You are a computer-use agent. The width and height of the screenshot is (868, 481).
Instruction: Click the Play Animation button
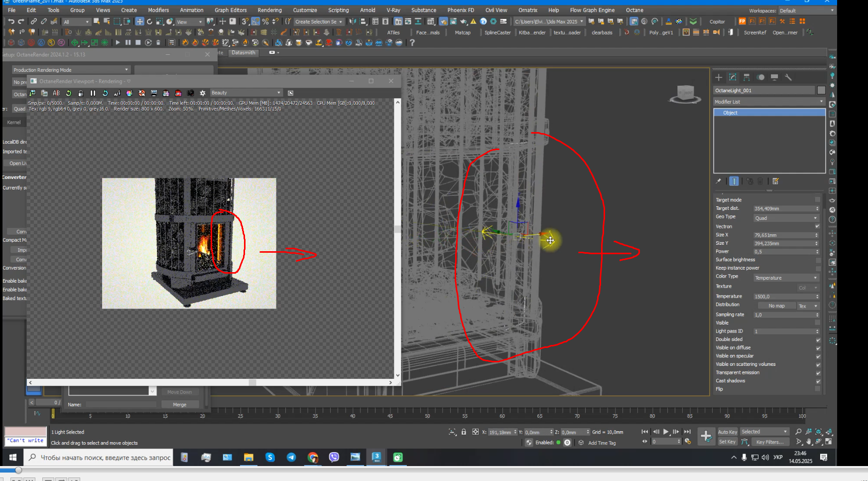click(x=666, y=432)
